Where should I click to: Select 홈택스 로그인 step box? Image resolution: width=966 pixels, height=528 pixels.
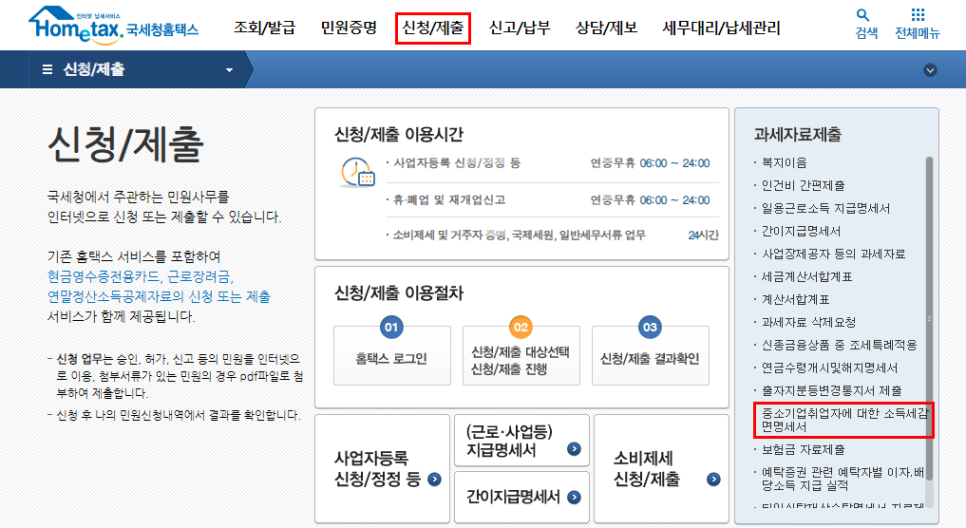point(392,356)
